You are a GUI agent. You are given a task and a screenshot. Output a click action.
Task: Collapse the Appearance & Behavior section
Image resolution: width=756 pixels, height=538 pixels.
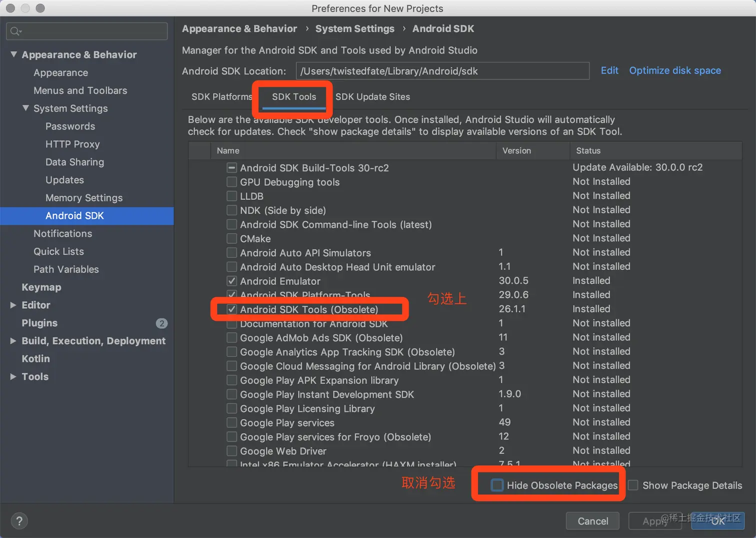(x=14, y=54)
